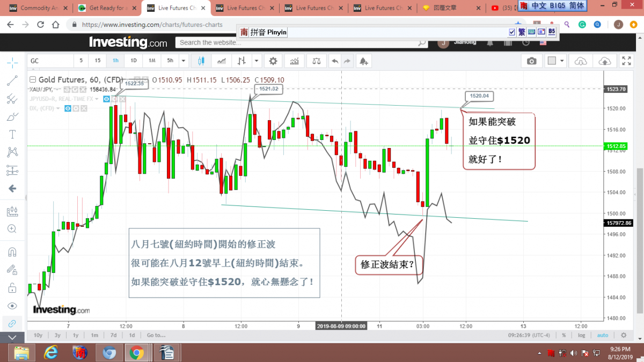Screen dimensions: 644x362
Task: Open the indicators menu
Action: click(294, 61)
